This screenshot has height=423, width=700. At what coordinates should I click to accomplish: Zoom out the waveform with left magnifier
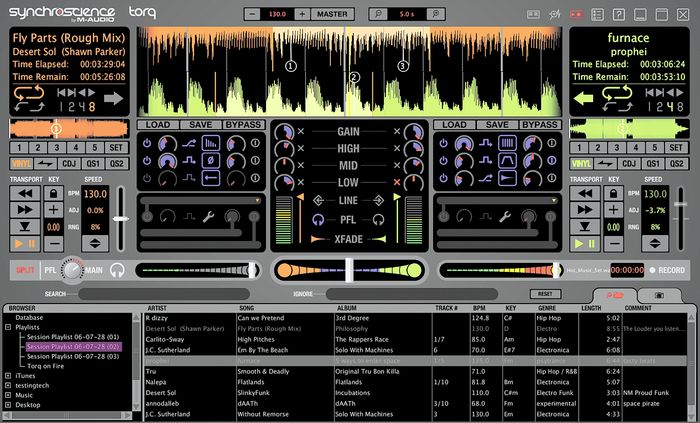pos(378,14)
